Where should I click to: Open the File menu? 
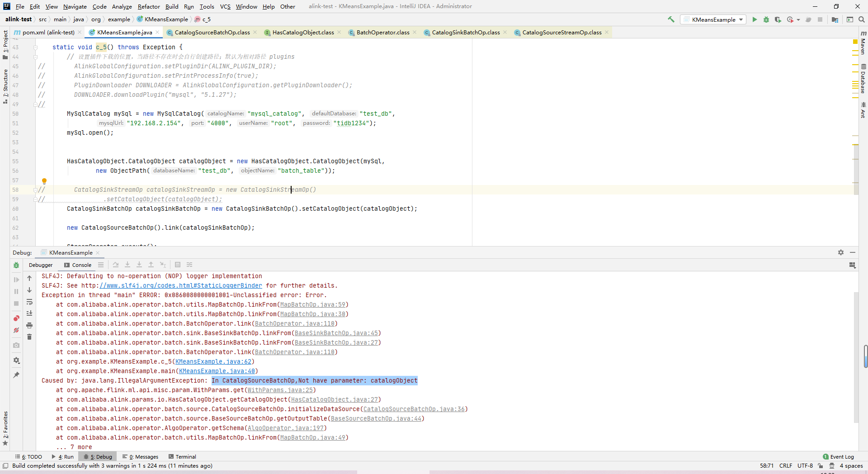[x=20, y=6]
